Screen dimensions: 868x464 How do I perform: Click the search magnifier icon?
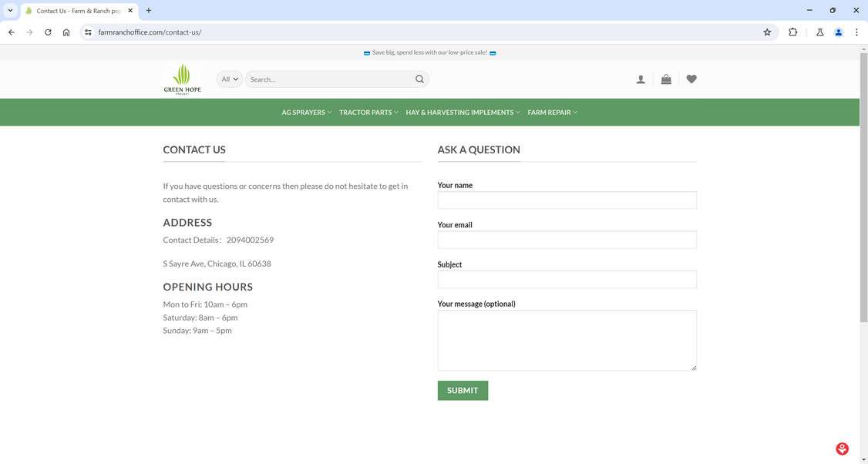[419, 79]
